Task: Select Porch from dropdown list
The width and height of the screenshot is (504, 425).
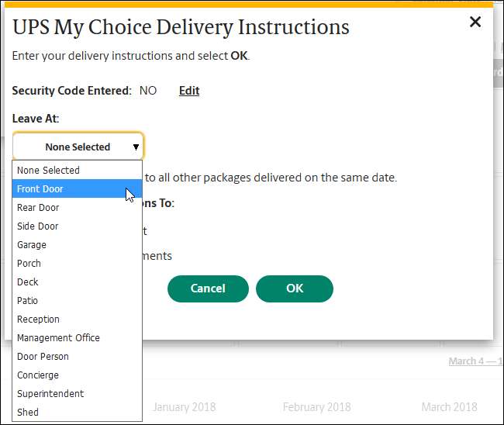Action: pos(29,263)
